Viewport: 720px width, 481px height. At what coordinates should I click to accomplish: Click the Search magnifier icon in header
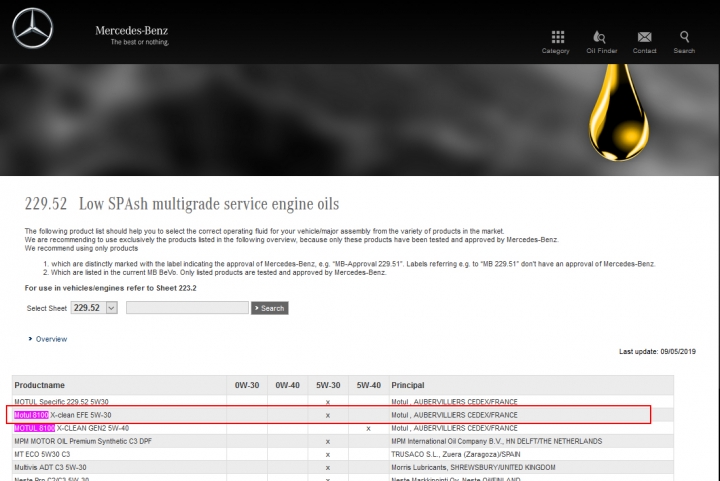pos(684,36)
